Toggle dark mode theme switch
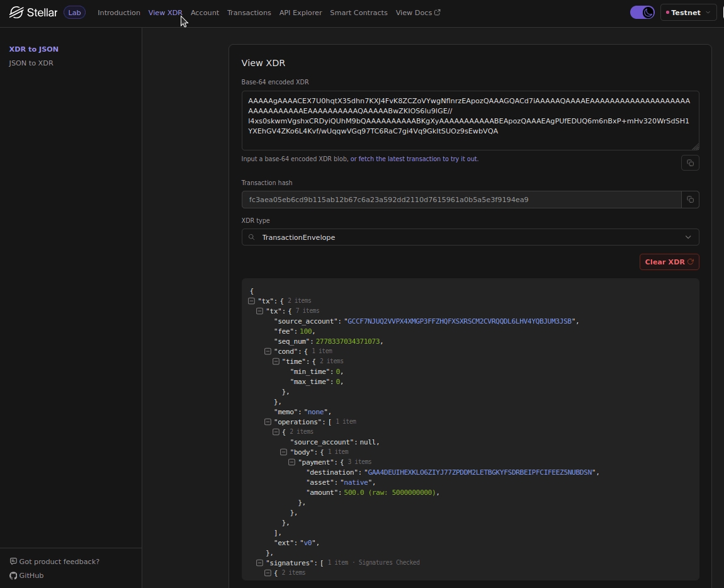The width and height of the screenshot is (724, 588). pos(642,13)
